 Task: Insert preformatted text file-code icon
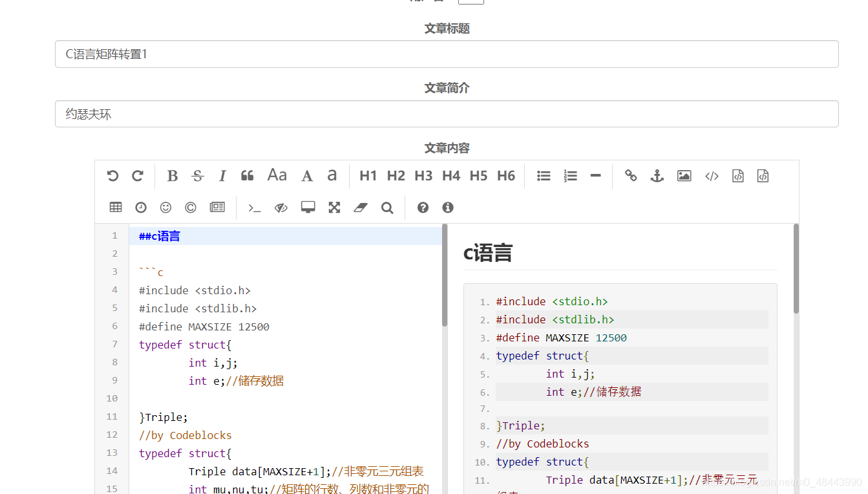coord(738,176)
